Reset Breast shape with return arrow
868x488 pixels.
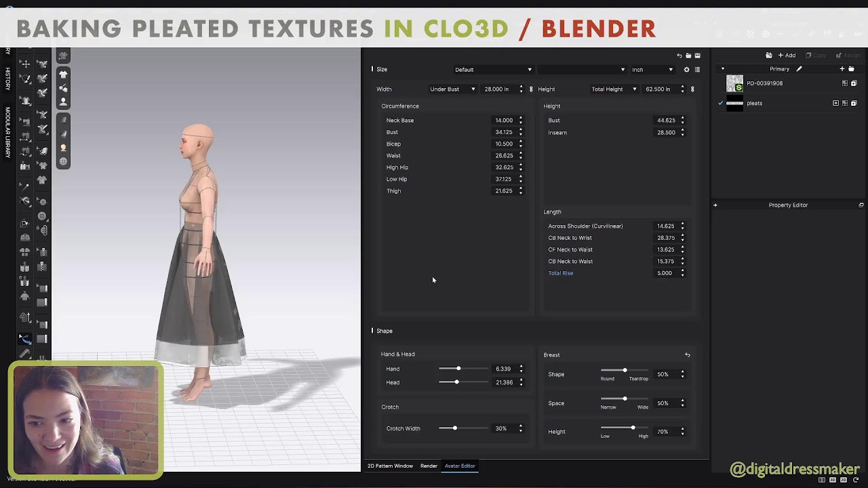688,354
